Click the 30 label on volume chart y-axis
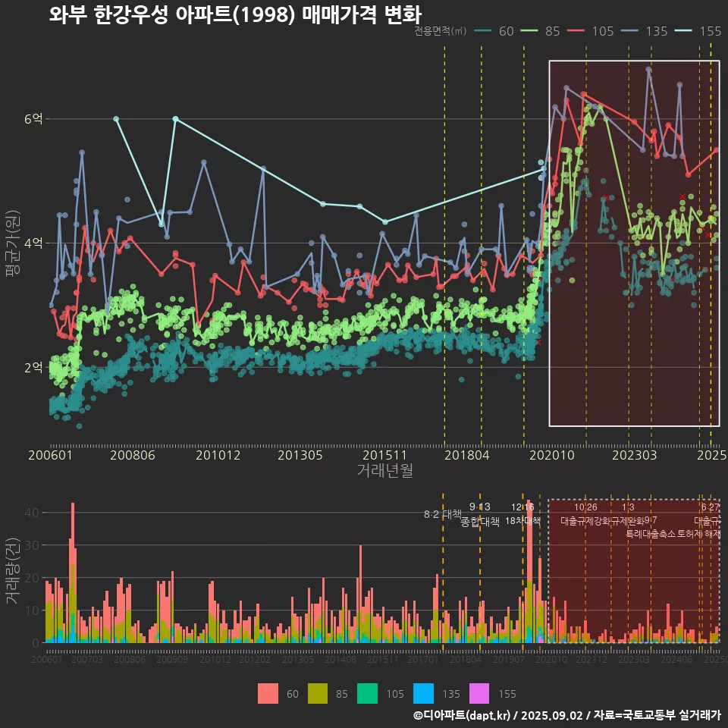 tap(32, 545)
